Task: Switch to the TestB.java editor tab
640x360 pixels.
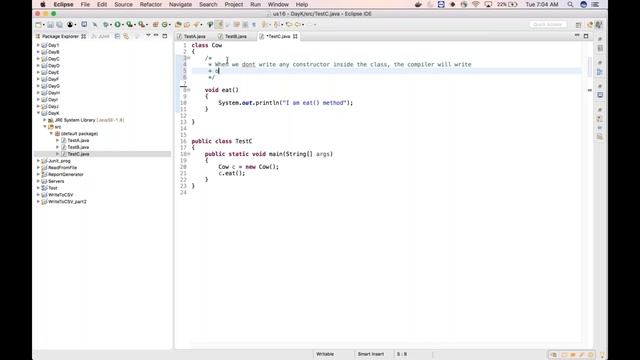Action: 236,36
